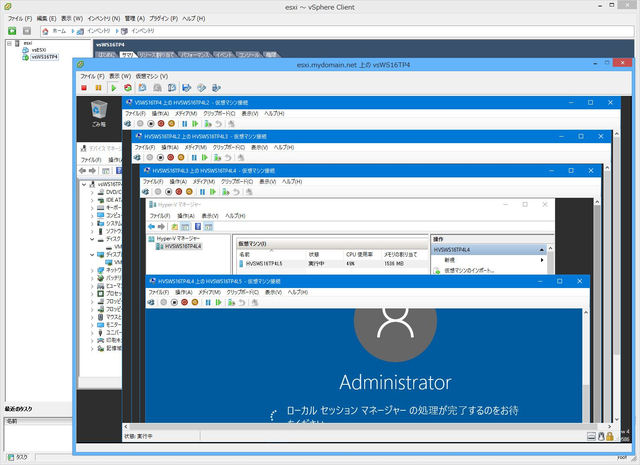640x465 pixels.
Task: Click the インベントリ breadcrumb link next to ホーム
Action: coord(99,31)
